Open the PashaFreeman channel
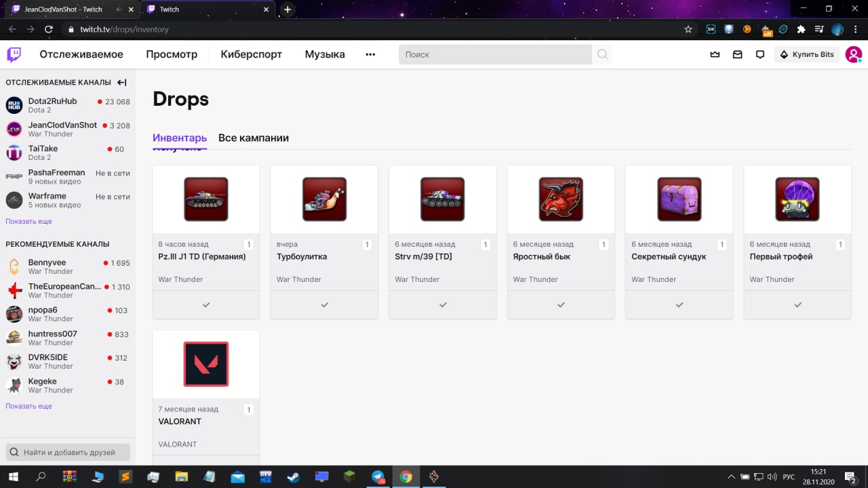The width and height of the screenshot is (868, 488). pyautogui.click(x=68, y=176)
